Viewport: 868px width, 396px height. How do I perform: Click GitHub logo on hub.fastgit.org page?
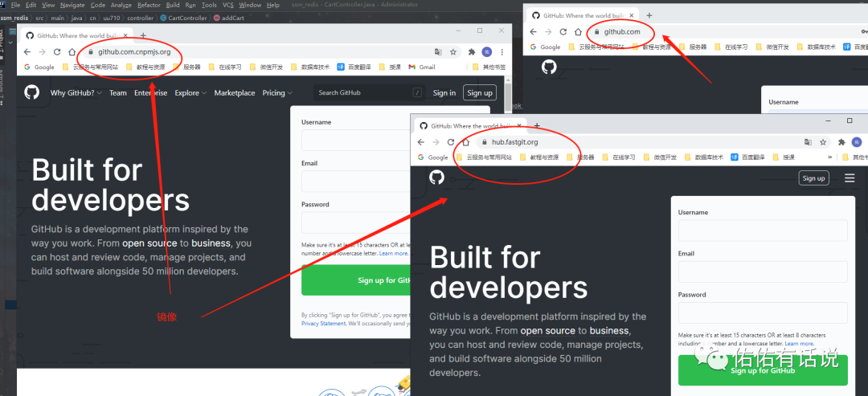pyautogui.click(x=436, y=178)
